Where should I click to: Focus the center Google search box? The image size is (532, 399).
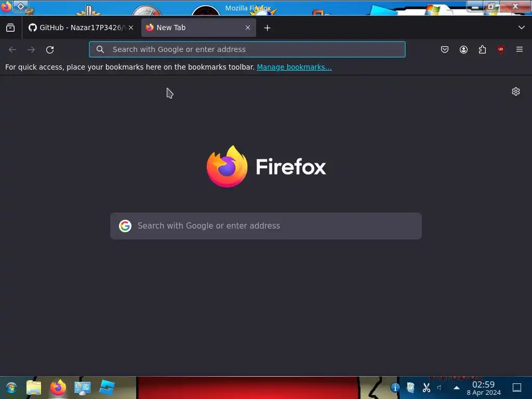pos(266,226)
